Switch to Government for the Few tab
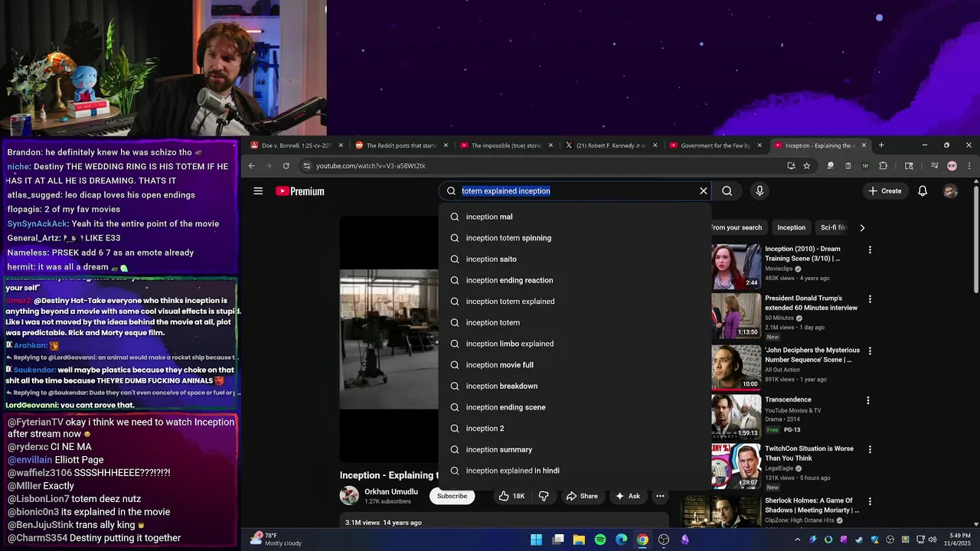The image size is (980, 551). point(716,145)
